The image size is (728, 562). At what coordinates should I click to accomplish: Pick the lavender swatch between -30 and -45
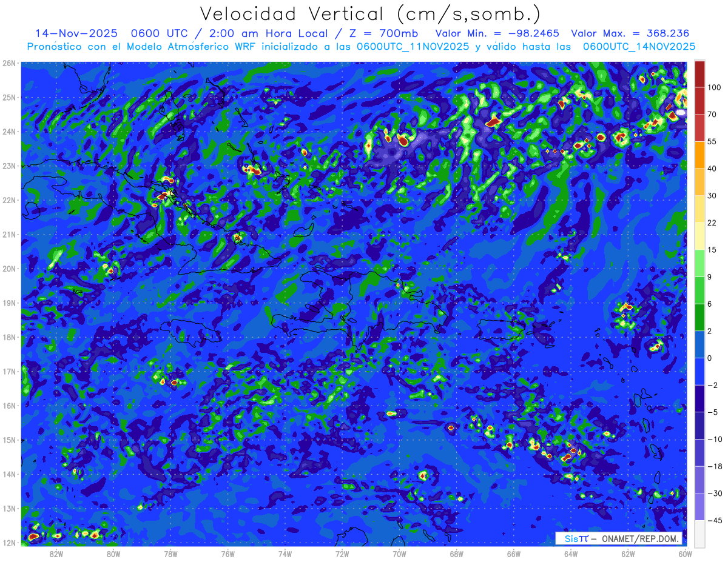(699, 507)
